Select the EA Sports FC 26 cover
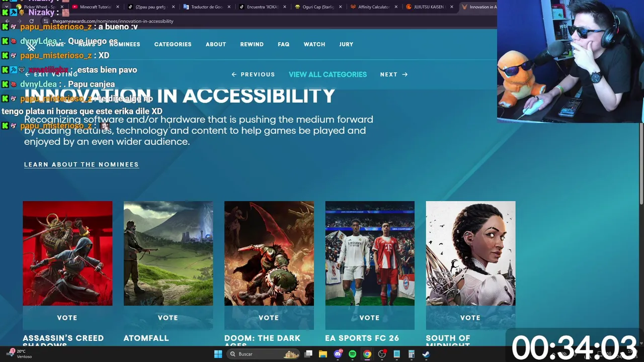The image size is (644, 362). click(370, 253)
